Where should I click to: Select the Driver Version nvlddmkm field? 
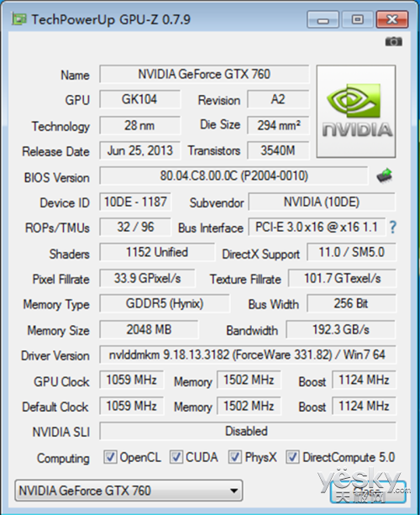pyautogui.click(x=248, y=355)
